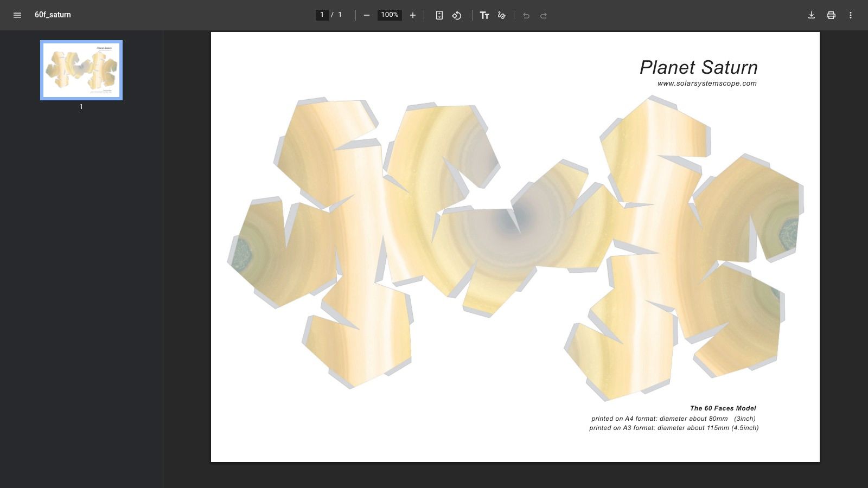The image size is (868, 488).
Task: Select the page 1 thumbnail
Action: point(81,70)
